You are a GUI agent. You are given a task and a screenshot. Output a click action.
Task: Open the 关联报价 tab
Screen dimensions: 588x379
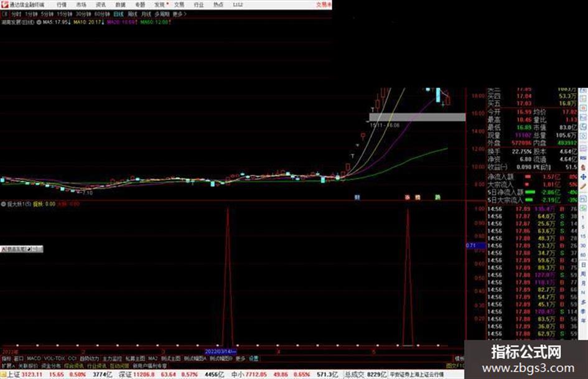coord(28,366)
